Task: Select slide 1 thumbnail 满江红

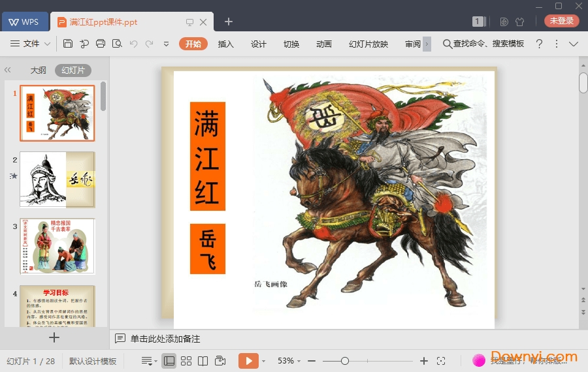Action: pyautogui.click(x=57, y=113)
